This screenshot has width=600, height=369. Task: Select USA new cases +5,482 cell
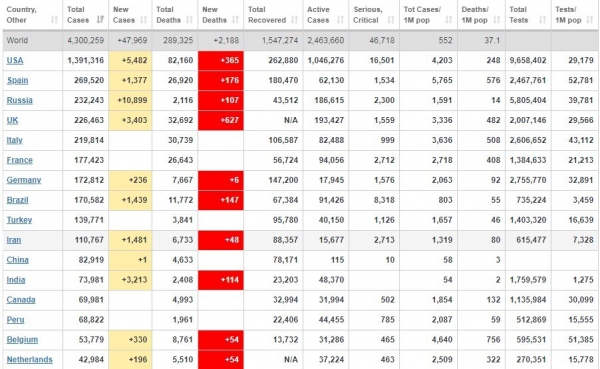[x=130, y=60]
